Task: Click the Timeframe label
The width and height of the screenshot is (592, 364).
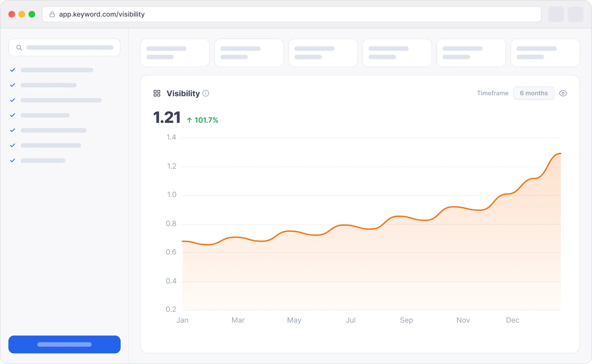Action: (x=493, y=93)
